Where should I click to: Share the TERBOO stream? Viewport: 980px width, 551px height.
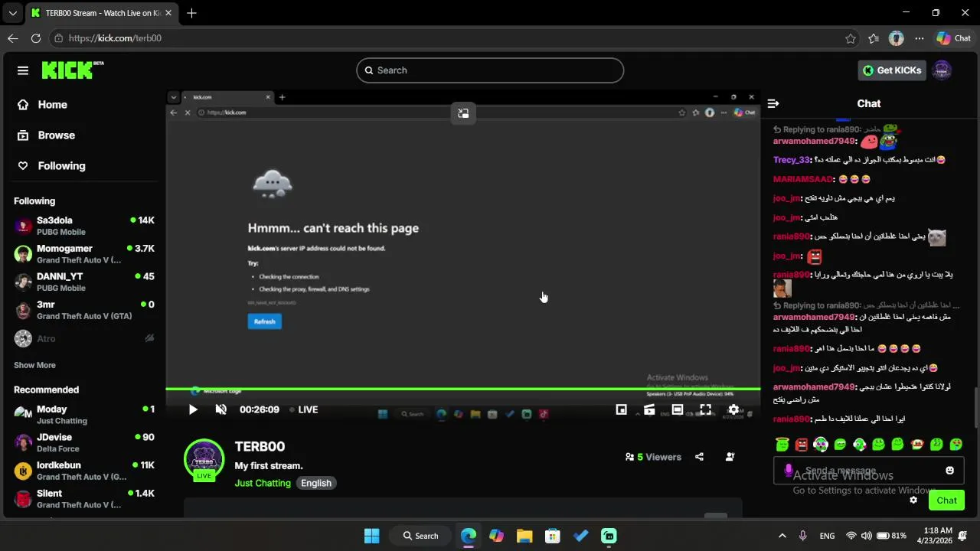pos(699,457)
